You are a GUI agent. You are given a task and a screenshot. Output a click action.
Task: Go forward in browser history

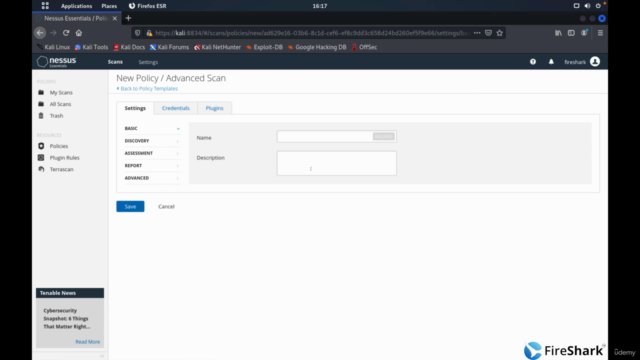pyautogui.click(x=53, y=33)
